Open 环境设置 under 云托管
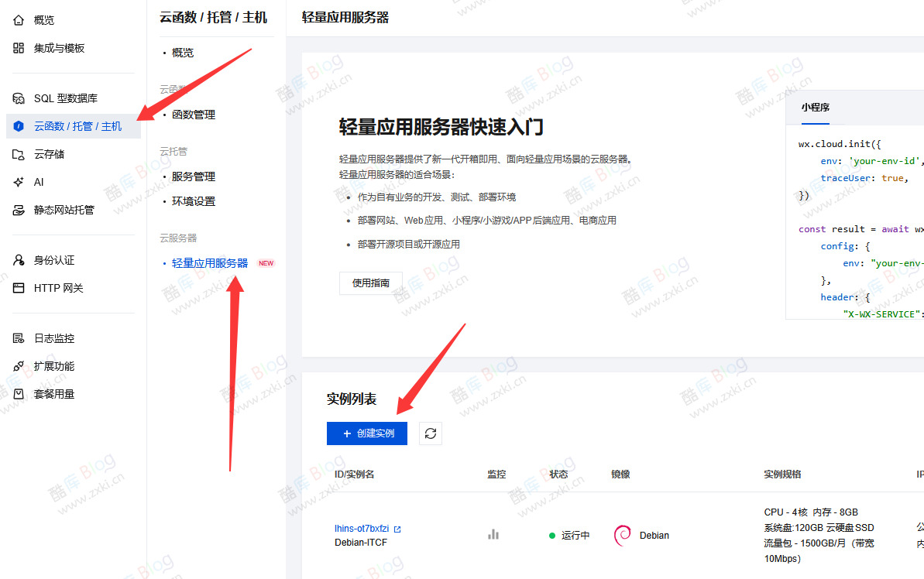Screen dimensions: 924x579 [x=194, y=200]
